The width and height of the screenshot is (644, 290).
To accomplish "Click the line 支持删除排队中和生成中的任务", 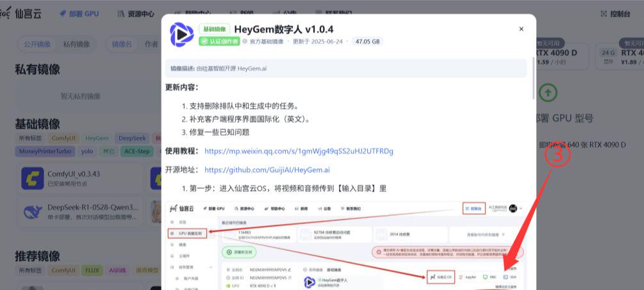I will [244, 106].
